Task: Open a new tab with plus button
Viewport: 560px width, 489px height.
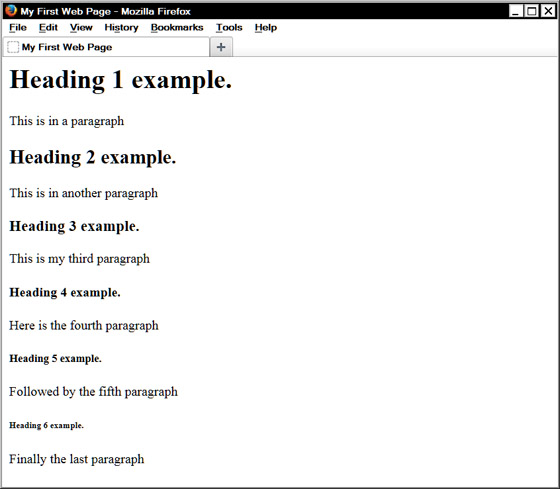Action: (221, 47)
